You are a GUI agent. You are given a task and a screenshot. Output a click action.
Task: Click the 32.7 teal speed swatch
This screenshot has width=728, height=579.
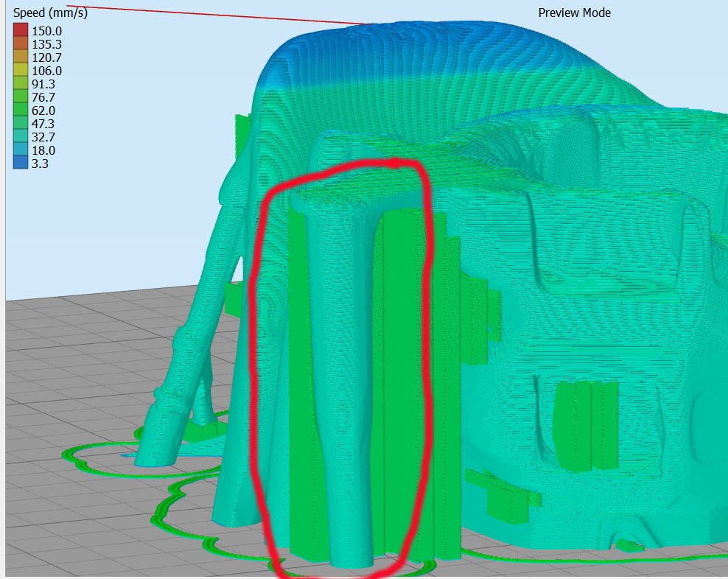(x=21, y=136)
